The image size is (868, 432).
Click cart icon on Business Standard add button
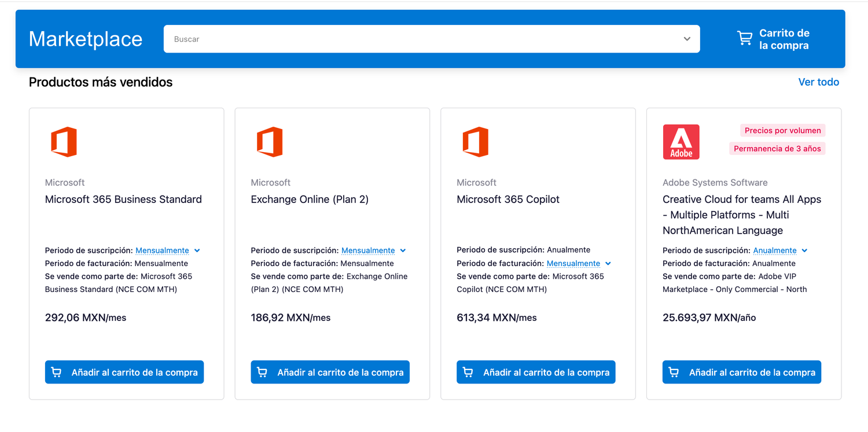click(x=56, y=372)
